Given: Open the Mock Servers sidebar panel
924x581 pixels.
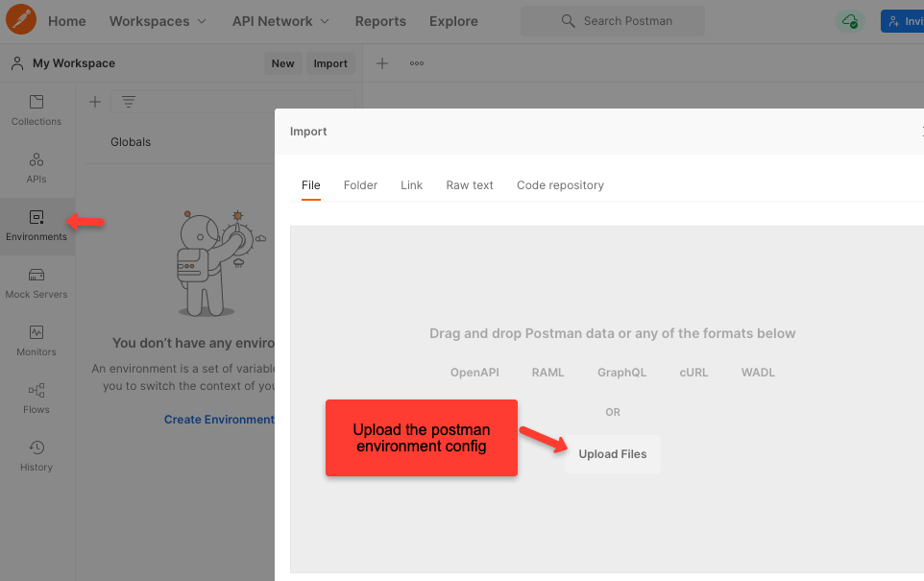Looking at the screenshot, I should pyautogui.click(x=36, y=284).
